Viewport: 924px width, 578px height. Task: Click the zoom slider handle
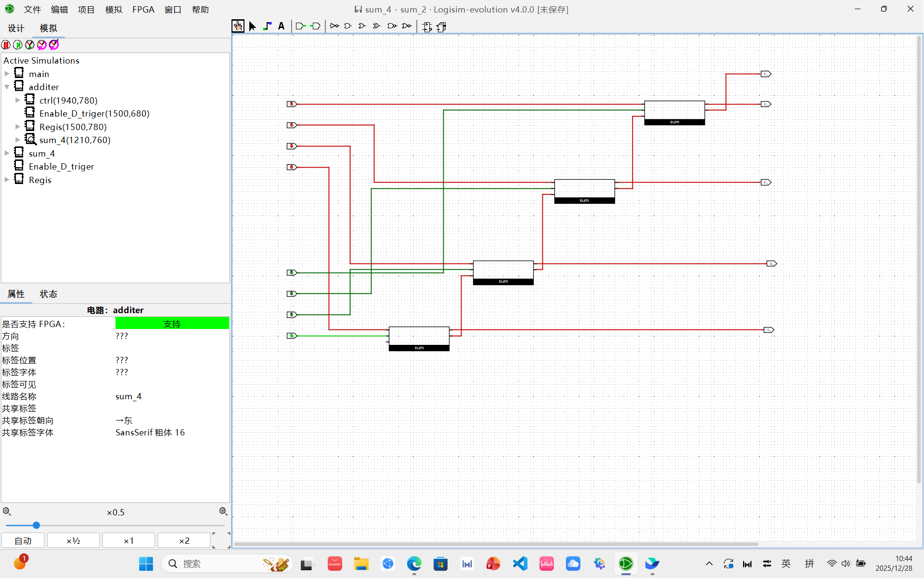[36, 525]
